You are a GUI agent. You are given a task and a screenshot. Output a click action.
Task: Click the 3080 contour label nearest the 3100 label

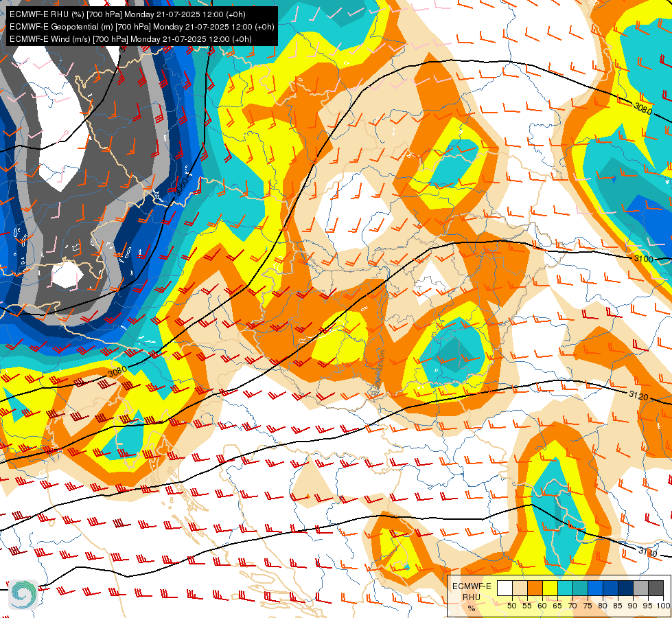643,108
